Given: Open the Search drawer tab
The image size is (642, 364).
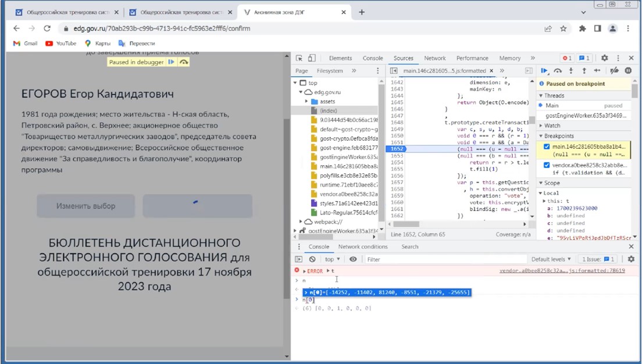Looking at the screenshot, I should (410, 247).
